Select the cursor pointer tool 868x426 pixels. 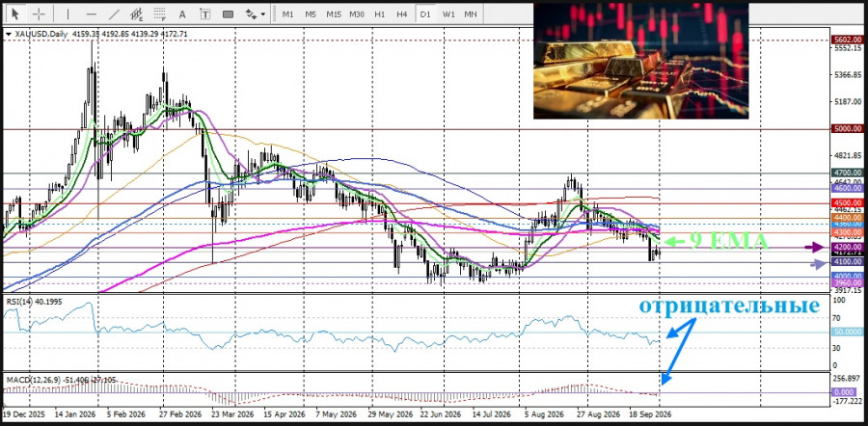tap(14, 13)
